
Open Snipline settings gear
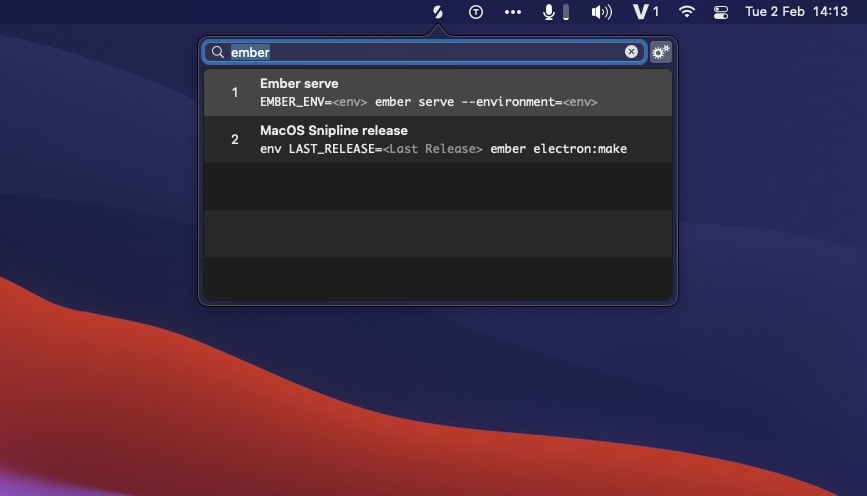point(660,52)
